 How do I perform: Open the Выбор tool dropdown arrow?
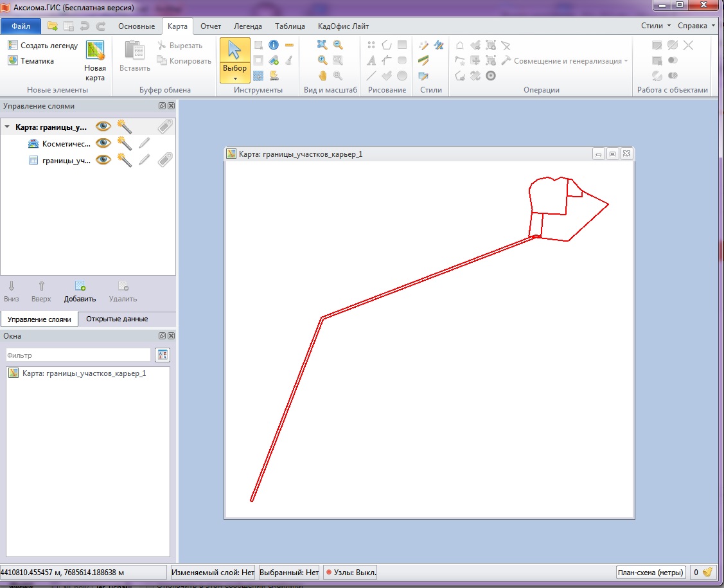click(x=234, y=78)
